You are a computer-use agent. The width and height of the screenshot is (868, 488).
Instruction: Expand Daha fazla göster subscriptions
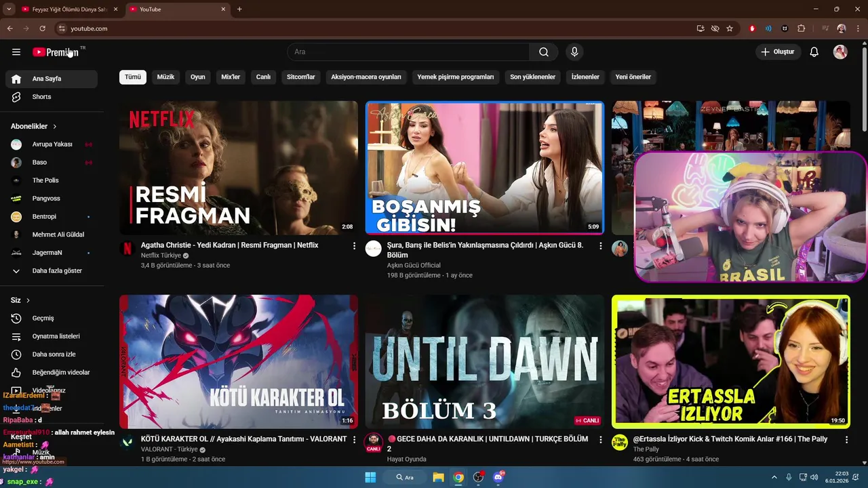[52, 271]
